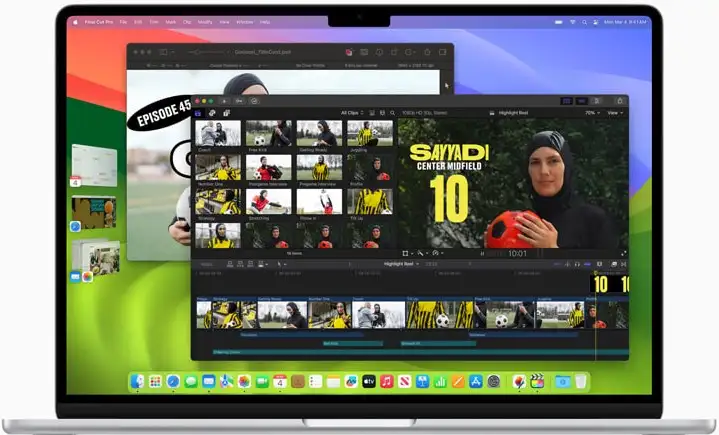Viewport: 719px width, 435px height.
Task: Open the Highlight Reel timeline name dropdown
Action: coord(401,264)
